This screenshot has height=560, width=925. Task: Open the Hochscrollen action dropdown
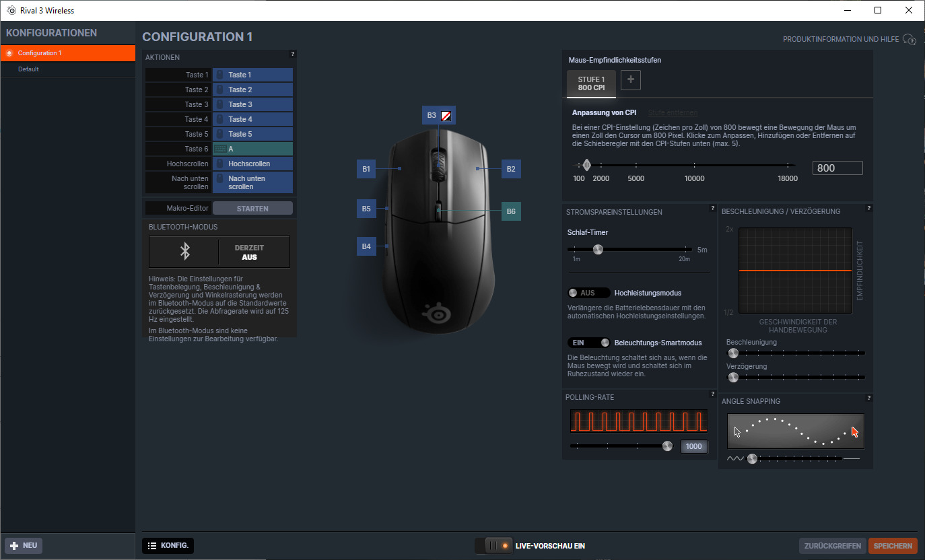(x=252, y=164)
